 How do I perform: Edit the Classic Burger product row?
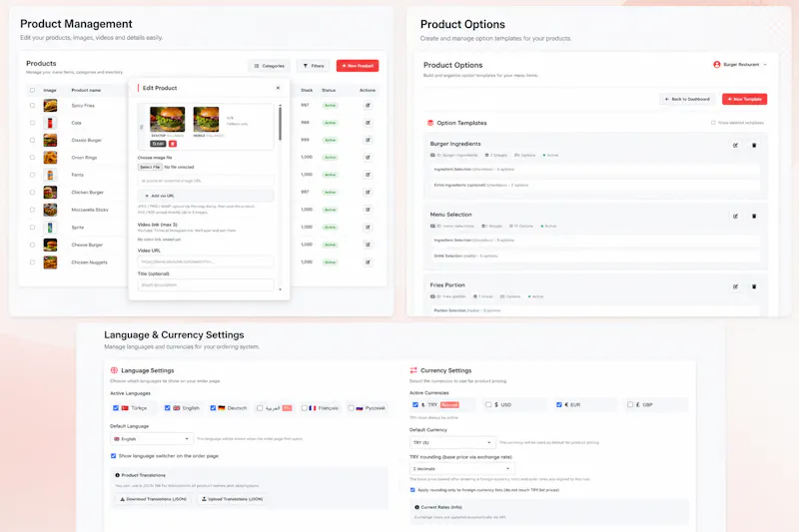pos(368,140)
